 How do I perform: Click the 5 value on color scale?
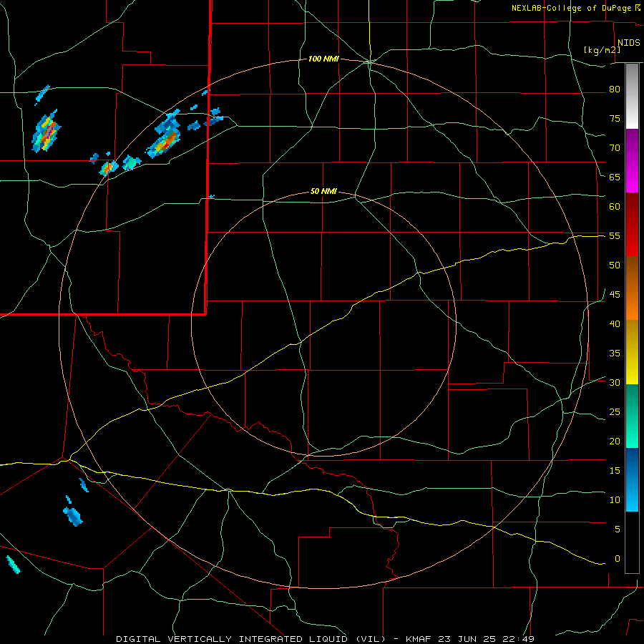(x=617, y=530)
